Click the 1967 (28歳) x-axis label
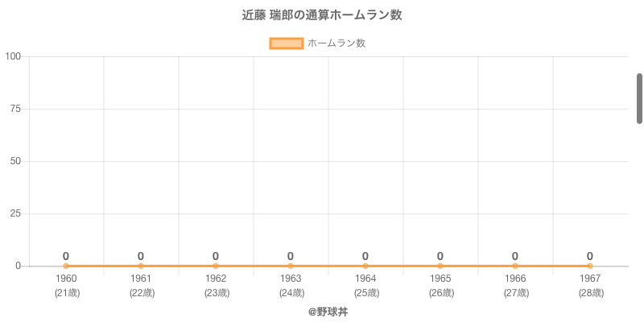644x322 pixels. click(x=590, y=286)
